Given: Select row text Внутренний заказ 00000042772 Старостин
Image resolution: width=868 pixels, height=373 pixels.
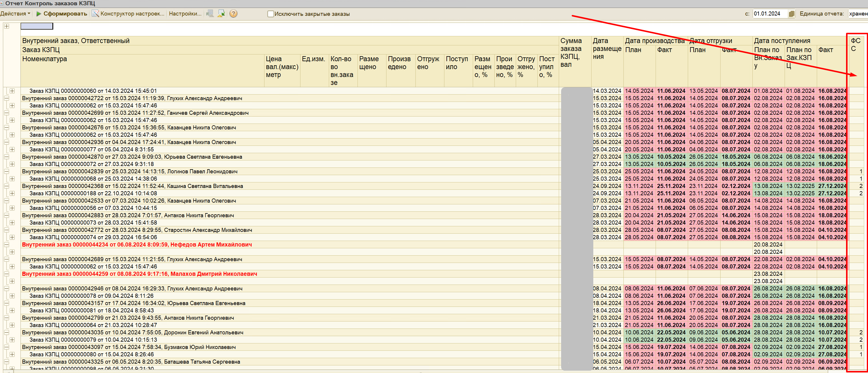Looking at the screenshot, I should (x=137, y=230).
